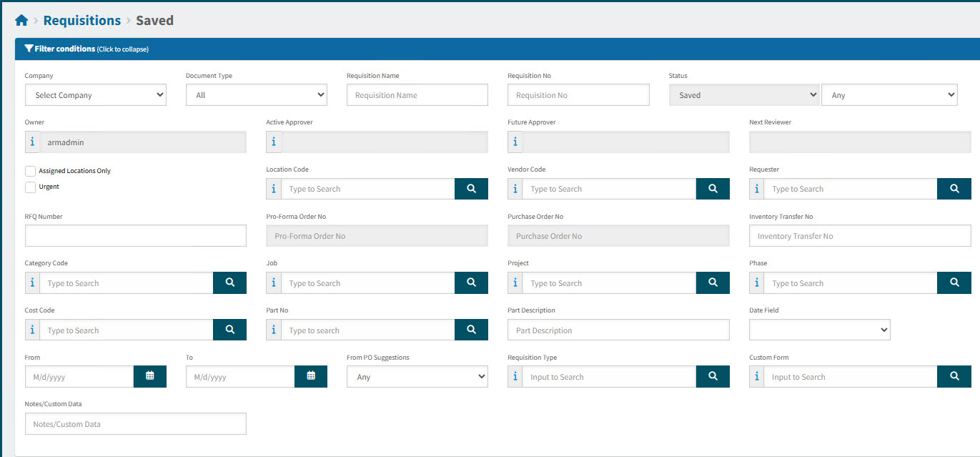Image resolution: width=980 pixels, height=457 pixels.
Task: Click the Vendor Code search magnifier
Action: point(712,188)
